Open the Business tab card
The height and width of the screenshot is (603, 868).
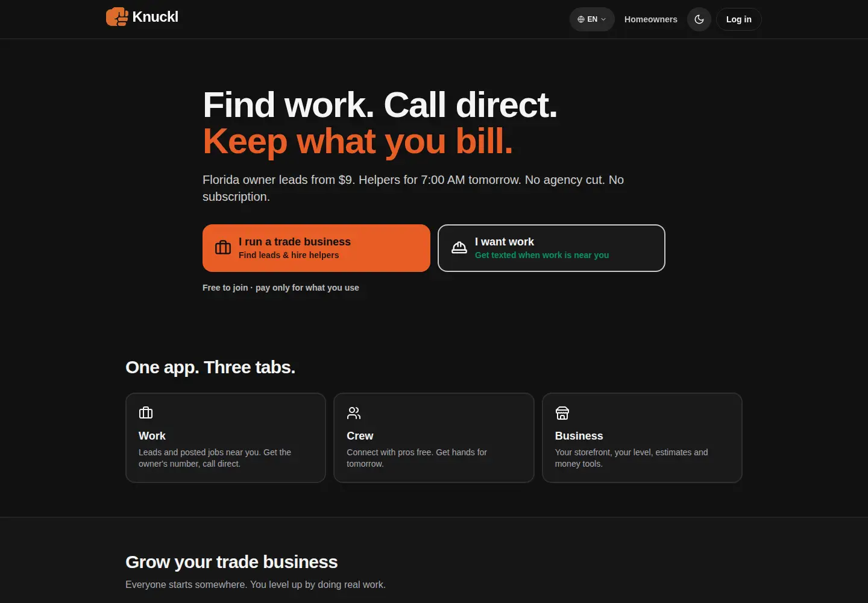[642, 438]
